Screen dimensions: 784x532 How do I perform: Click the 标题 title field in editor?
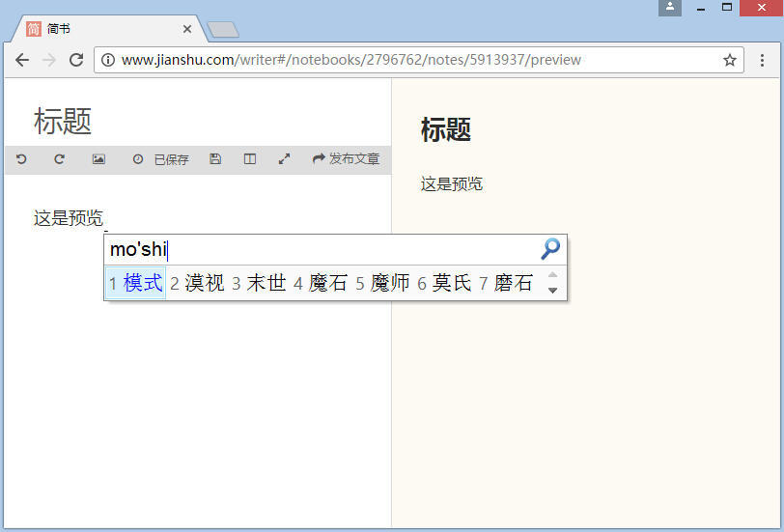pyautogui.click(x=63, y=121)
